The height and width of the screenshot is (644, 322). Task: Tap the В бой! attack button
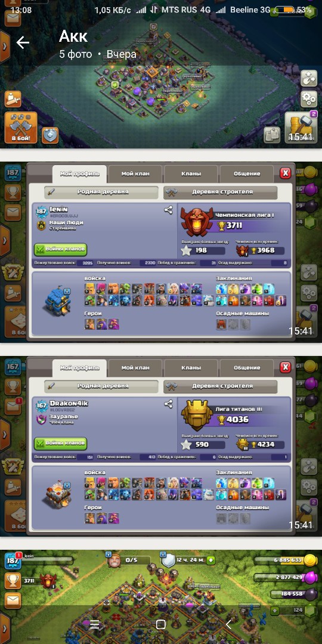pos(20,128)
